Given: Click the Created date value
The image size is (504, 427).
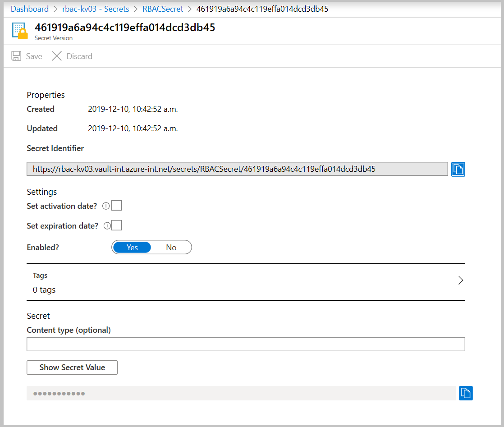Looking at the screenshot, I should [133, 109].
